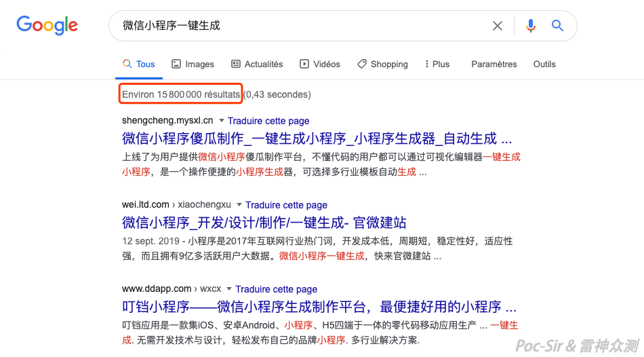Viewport: 644px width, 357px height.
Task: Select the Tous tab
Action: (x=139, y=64)
